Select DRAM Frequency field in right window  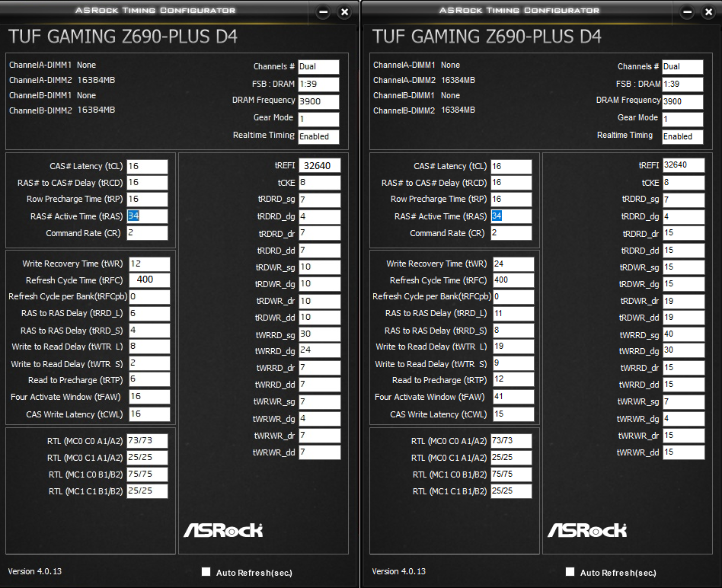tap(683, 102)
